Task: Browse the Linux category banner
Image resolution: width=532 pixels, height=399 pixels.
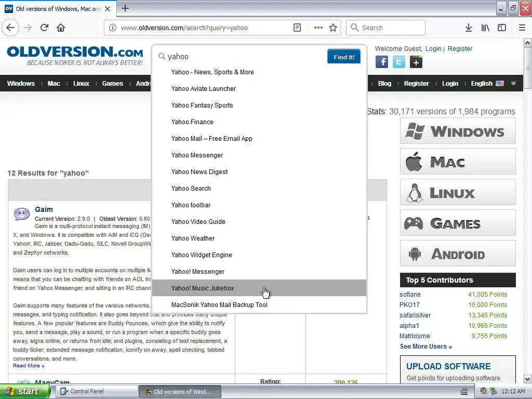Action: click(x=458, y=192)
